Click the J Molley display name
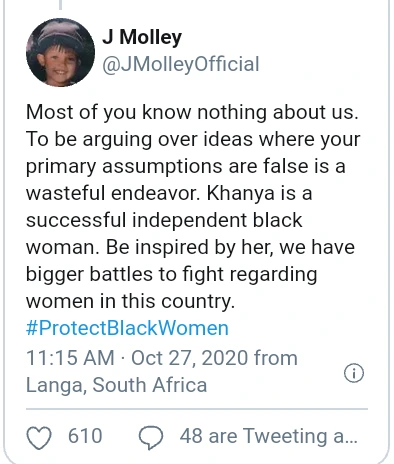The image size is (394, 464). [142, 37]
